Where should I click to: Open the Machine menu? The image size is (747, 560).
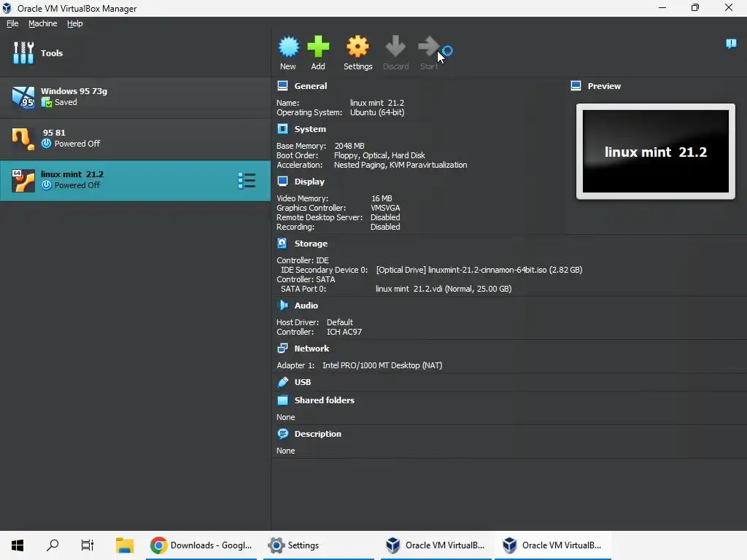42,23
